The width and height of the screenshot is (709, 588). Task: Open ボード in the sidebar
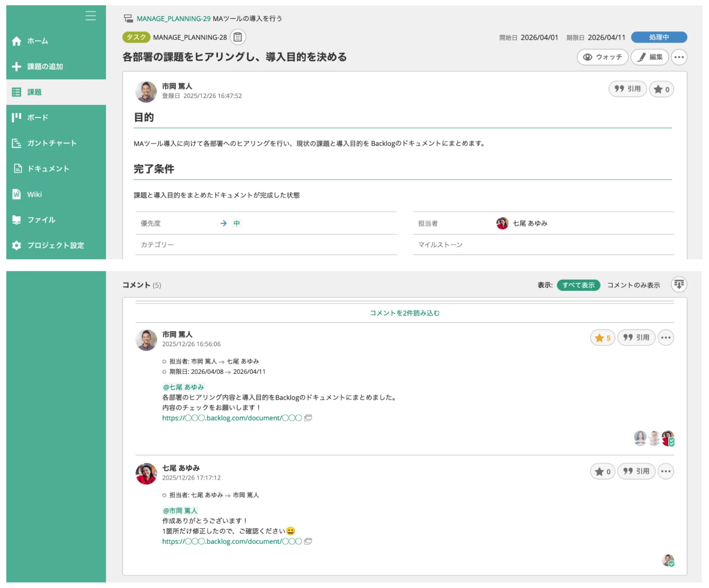(56, 117)
